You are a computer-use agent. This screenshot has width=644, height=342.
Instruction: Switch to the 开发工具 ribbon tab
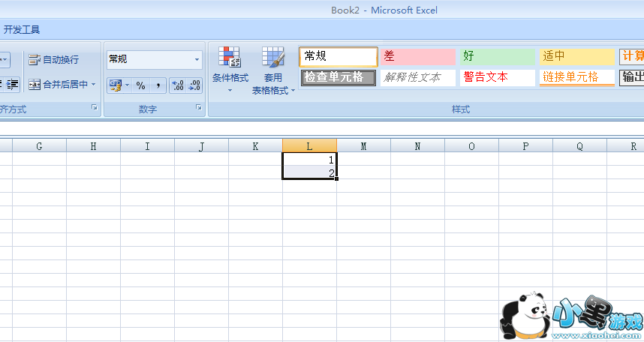pyautogui.click(x=21, y=29)
